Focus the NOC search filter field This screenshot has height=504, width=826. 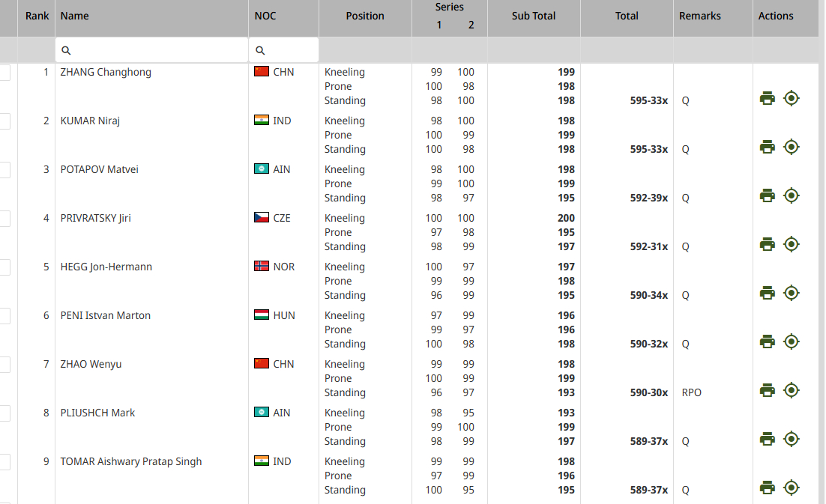(283, 50)
